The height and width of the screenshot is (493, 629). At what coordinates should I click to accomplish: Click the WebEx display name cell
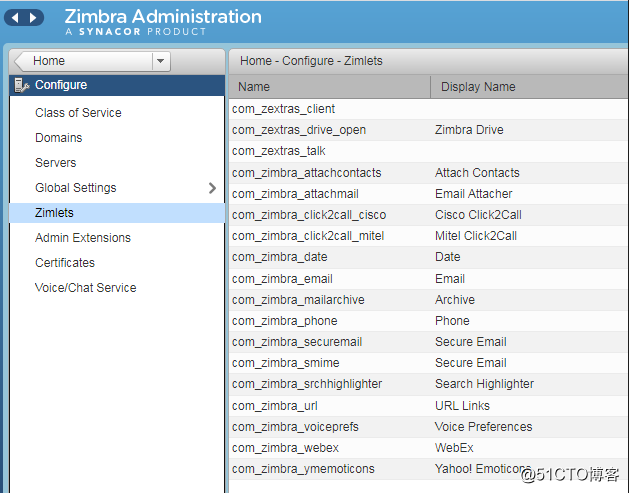click(455, 448)
